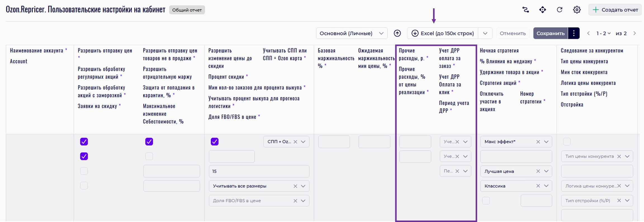Viewport: 644px width, 222px height.
Task: Click the refresh report icon
Action: coord(560,10)
